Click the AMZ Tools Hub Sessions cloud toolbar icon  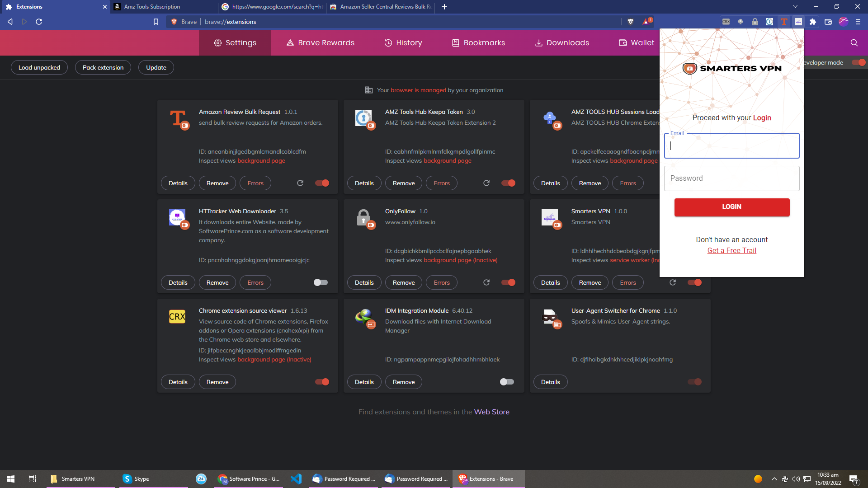(x=741, y=22)
